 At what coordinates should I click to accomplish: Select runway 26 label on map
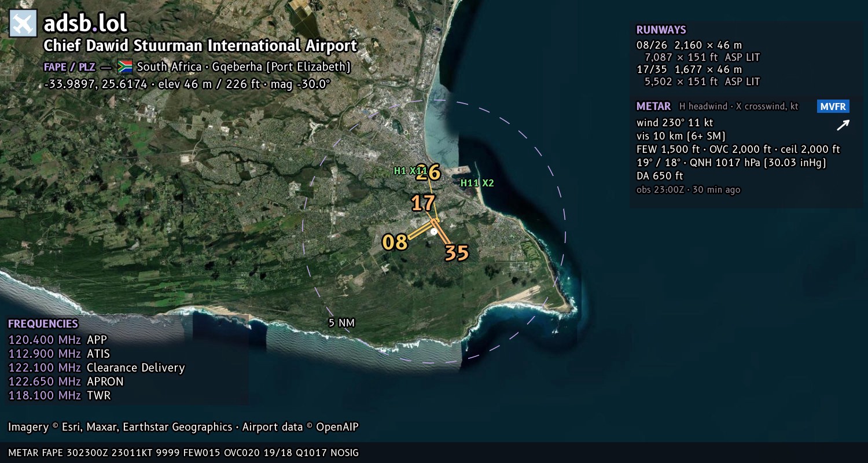(x=428, y=172)
